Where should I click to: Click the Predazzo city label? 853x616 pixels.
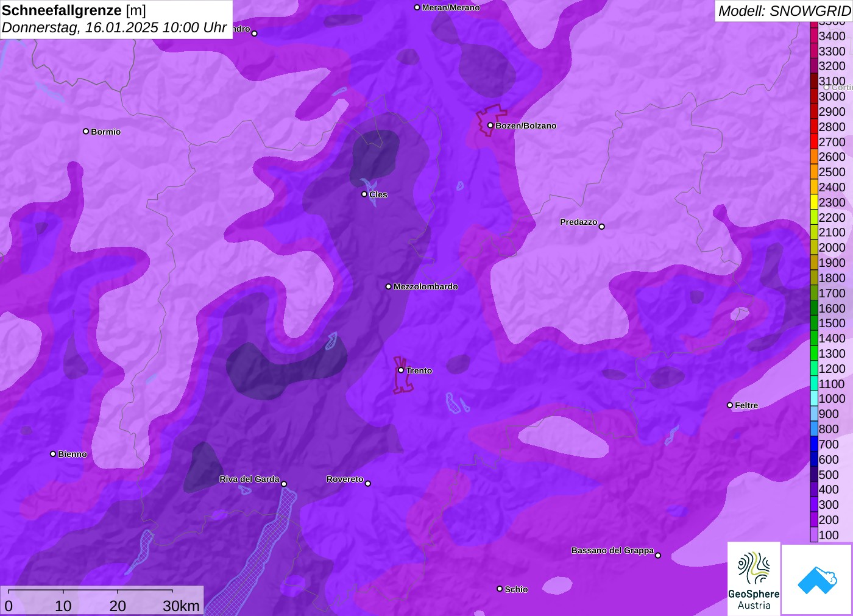click(578, 222)
